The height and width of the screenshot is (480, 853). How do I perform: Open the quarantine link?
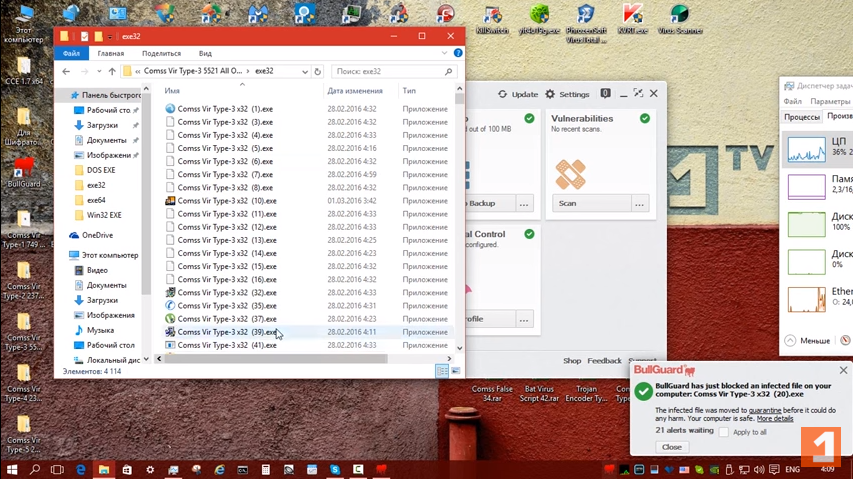[765, 410]
